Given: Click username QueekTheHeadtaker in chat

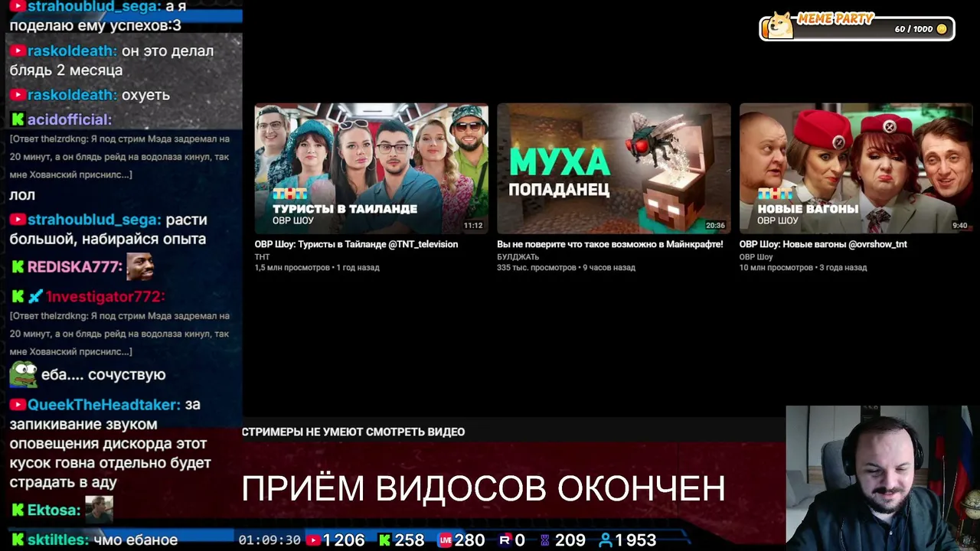Looking at the screenshot, I should 104,405.
